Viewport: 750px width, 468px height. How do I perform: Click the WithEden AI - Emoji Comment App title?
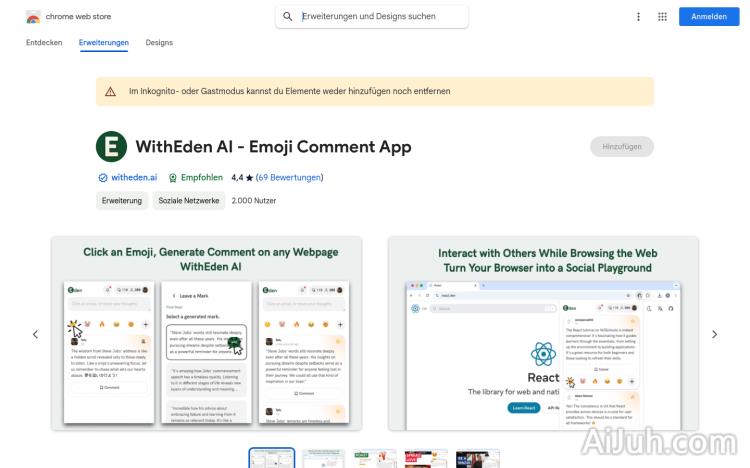[x=274, y=146]
